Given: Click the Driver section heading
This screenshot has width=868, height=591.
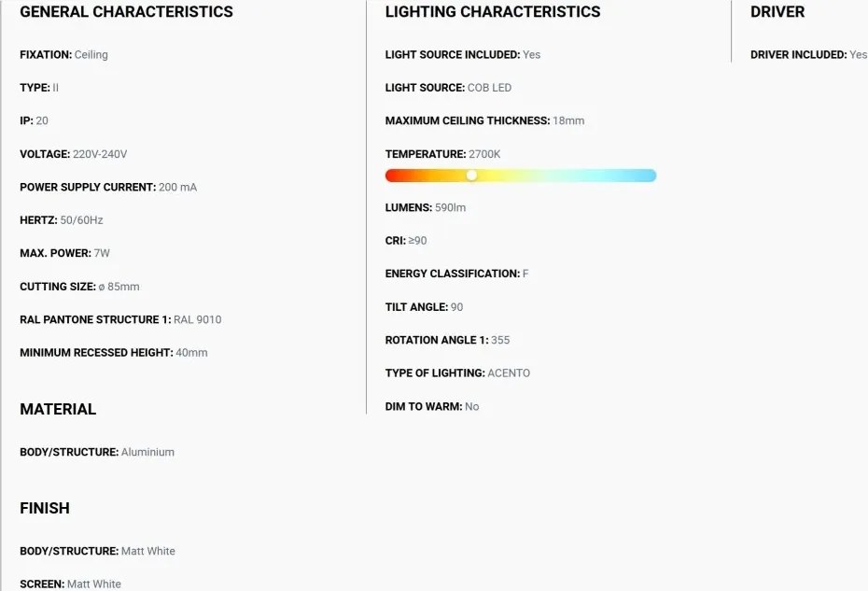Looking at the screenshot, I should pyautogui.click(x=777, y=11).
